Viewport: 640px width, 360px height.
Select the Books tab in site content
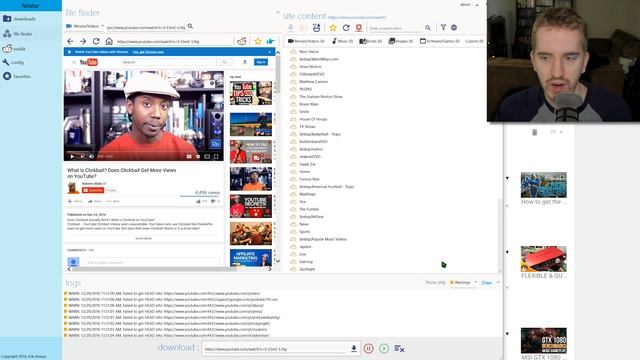[371, 41]
